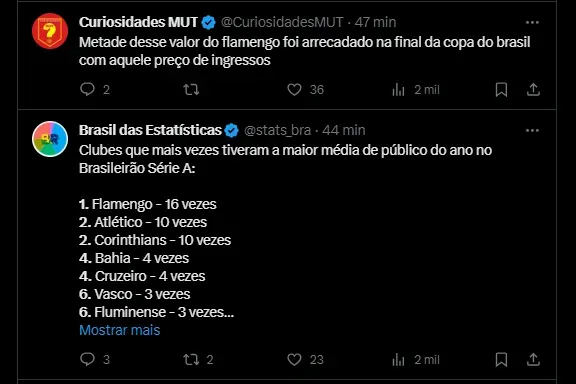
Task: View analytics of Brasil das Estatísticas tweet
Action: (398, 359)
